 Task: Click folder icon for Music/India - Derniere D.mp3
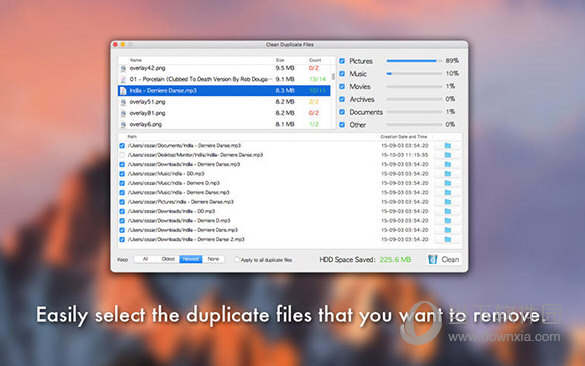click(x=448, y=183)
